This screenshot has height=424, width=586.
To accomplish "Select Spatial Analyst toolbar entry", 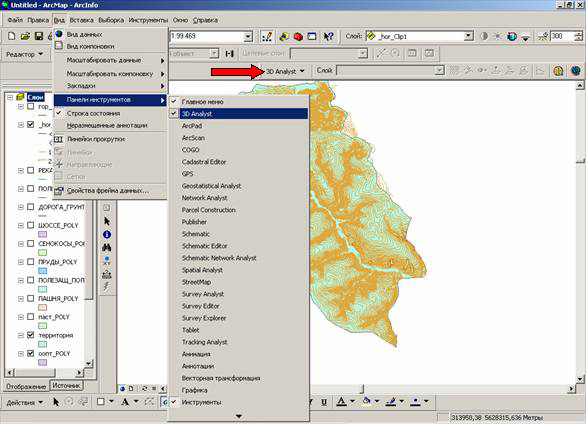I will tap(238, 270).
